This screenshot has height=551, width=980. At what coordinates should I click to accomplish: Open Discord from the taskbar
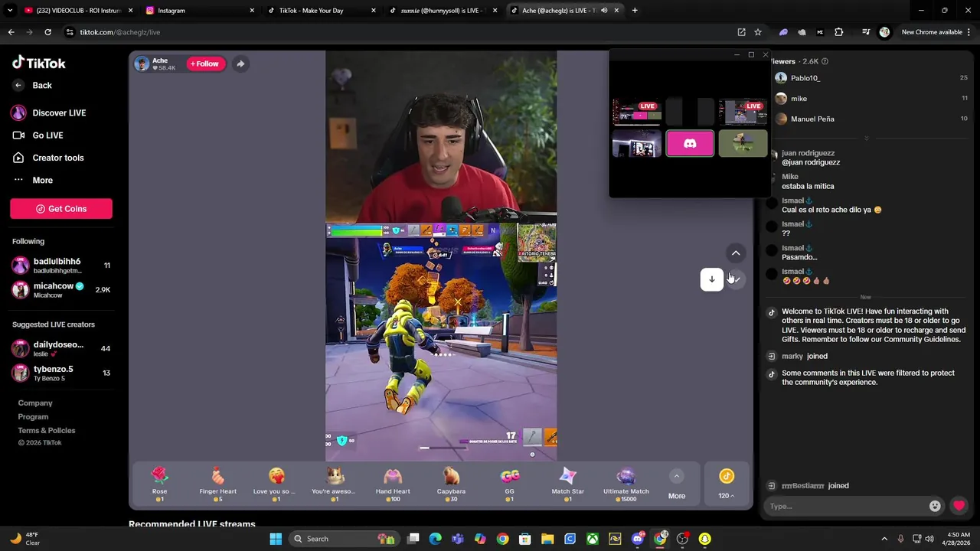coord(638,539)
